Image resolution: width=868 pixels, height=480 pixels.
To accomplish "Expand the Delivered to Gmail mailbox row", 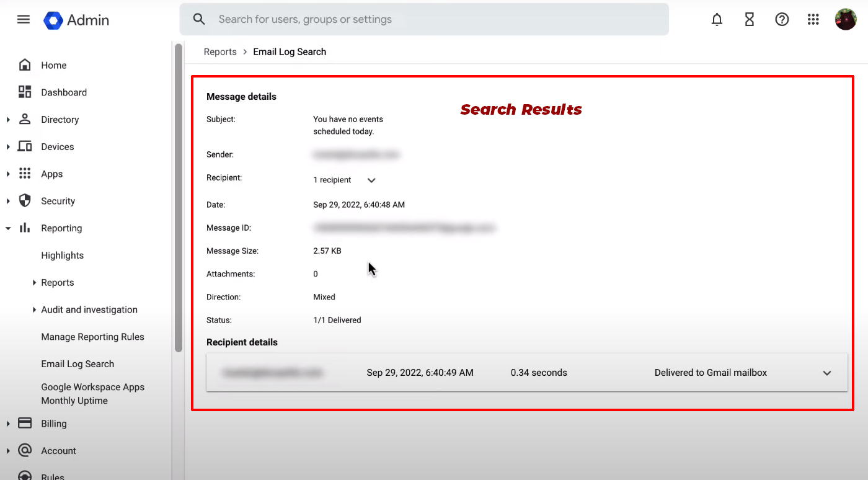I will (827, 373).
